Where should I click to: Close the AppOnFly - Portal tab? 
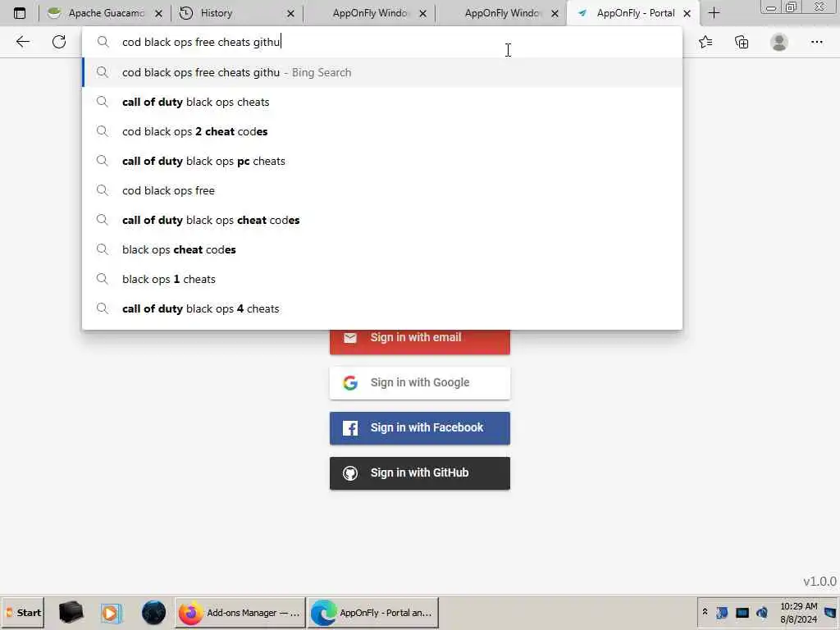tap(687, 14)
